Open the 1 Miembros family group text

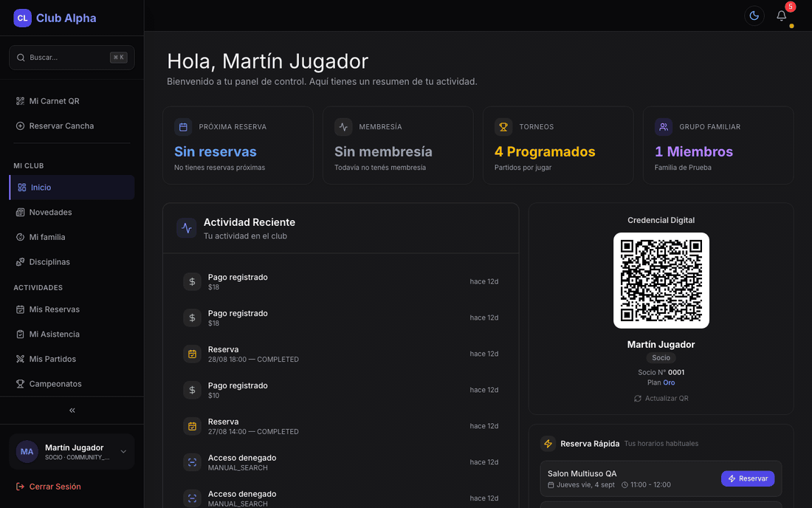click(x=694, y=151)
